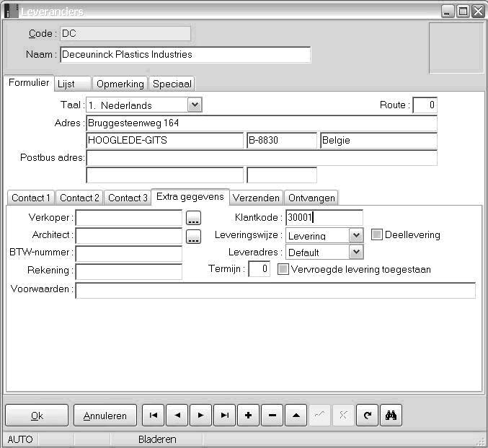Image resolution: width=488 pixels, height=448 pixels.
Task: Click the AUTO status bar entry
Action: [20, 439]
